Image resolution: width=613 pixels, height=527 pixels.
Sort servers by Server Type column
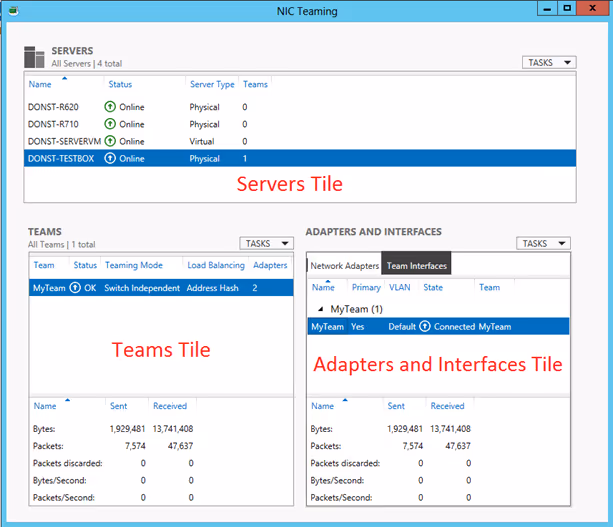pos(212,84)
